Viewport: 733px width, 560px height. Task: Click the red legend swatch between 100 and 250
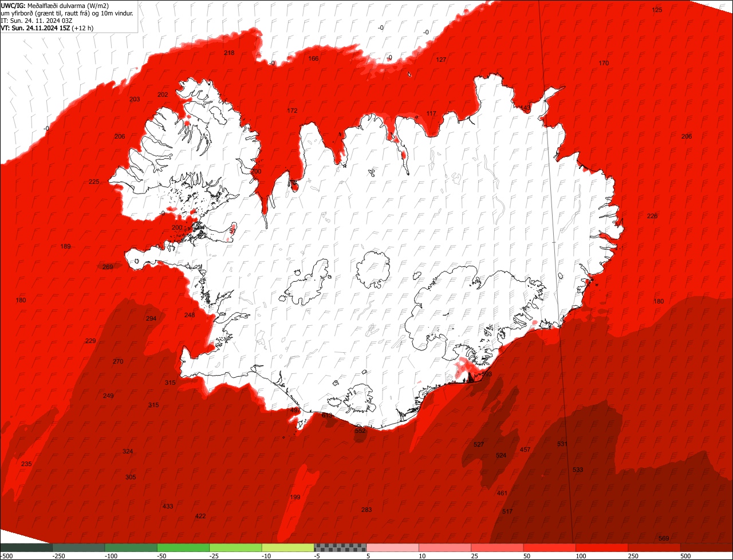point(602,547)
